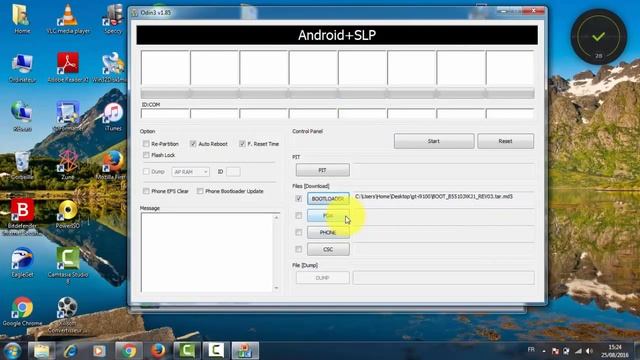The image size is (640, 360).
Task: Enable the Flash Lock checkbox
Action: pyautogui.click(x=146, y=155)
